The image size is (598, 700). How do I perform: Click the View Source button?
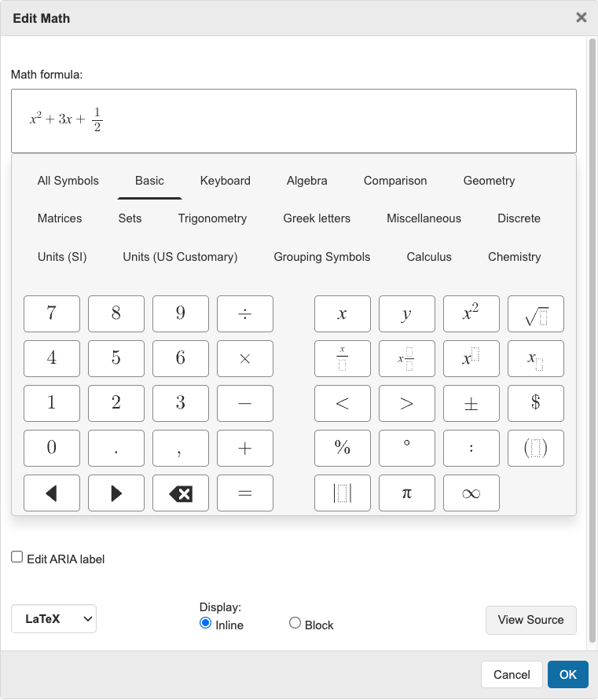[531, 620]
